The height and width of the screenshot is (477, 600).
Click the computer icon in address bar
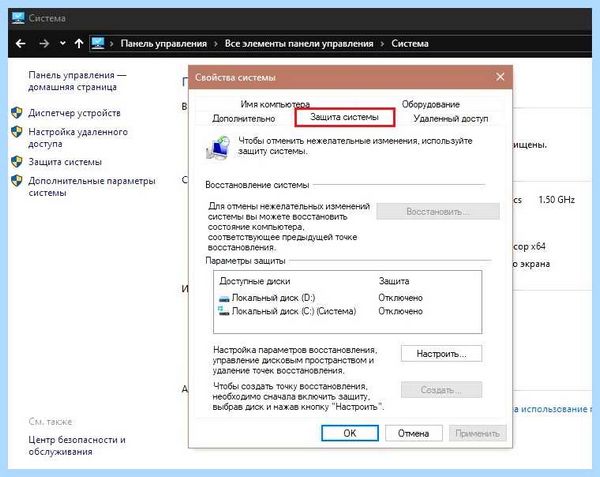tap(98, 43)
